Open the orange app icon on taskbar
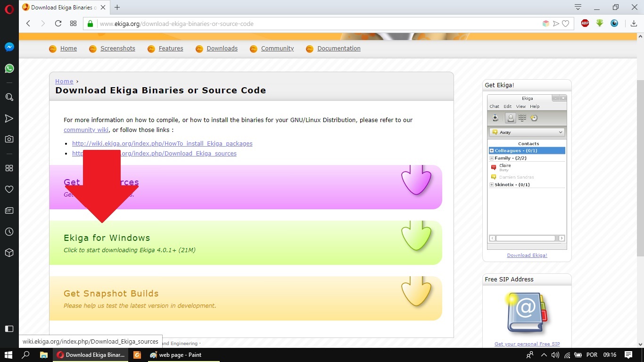 pyautogui.click(x=137, y=355)
